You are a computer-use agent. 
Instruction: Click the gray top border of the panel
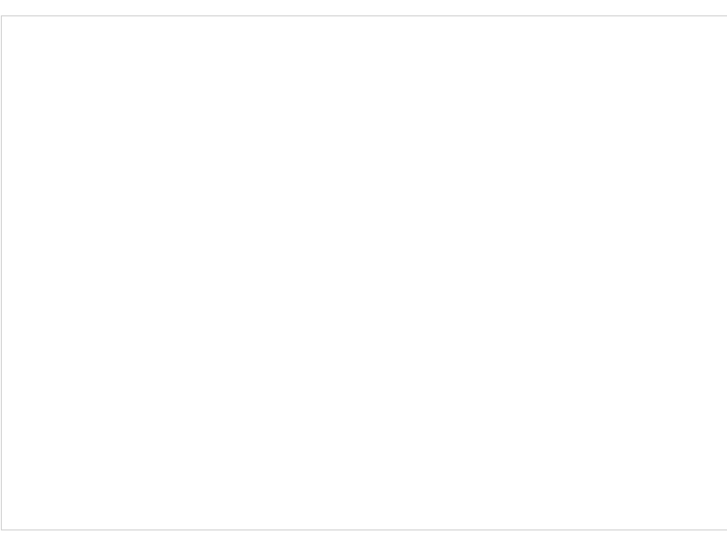click(364, 16)
